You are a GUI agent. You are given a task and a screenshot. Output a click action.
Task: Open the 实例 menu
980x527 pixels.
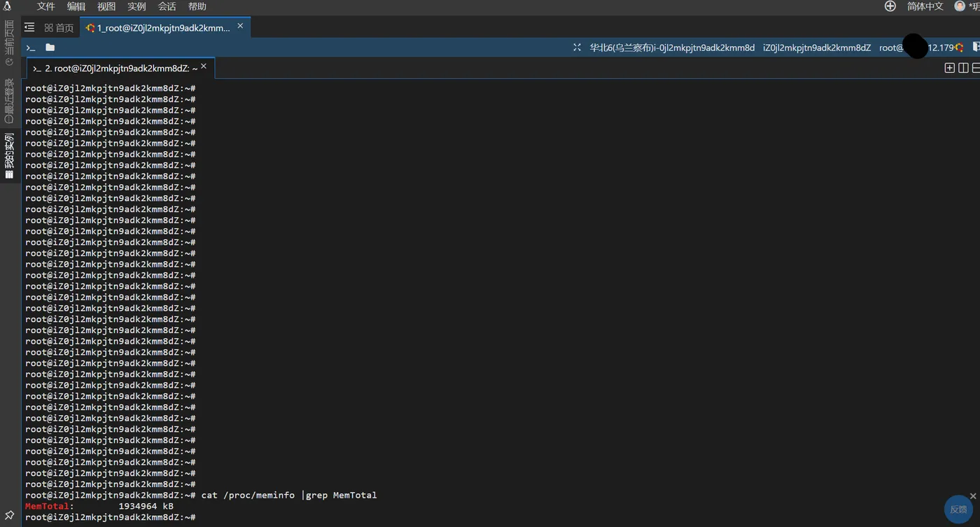point(136,6)
